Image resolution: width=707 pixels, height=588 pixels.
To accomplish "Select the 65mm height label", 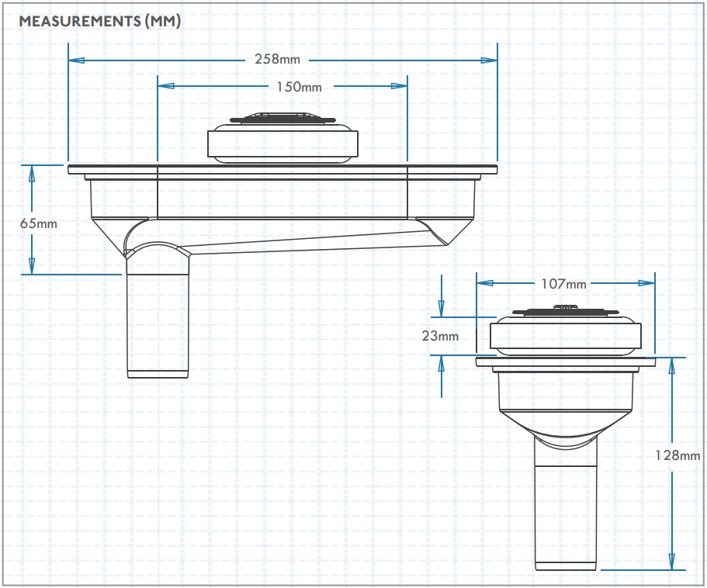I will 38,223.
